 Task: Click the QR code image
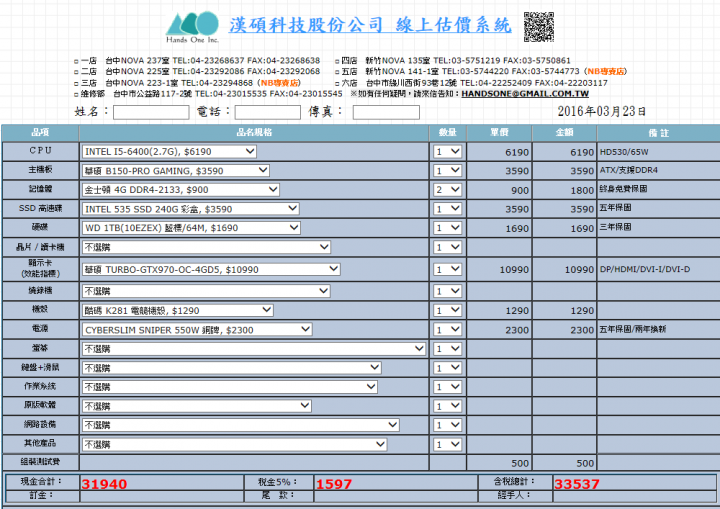[x=539, y=27]
